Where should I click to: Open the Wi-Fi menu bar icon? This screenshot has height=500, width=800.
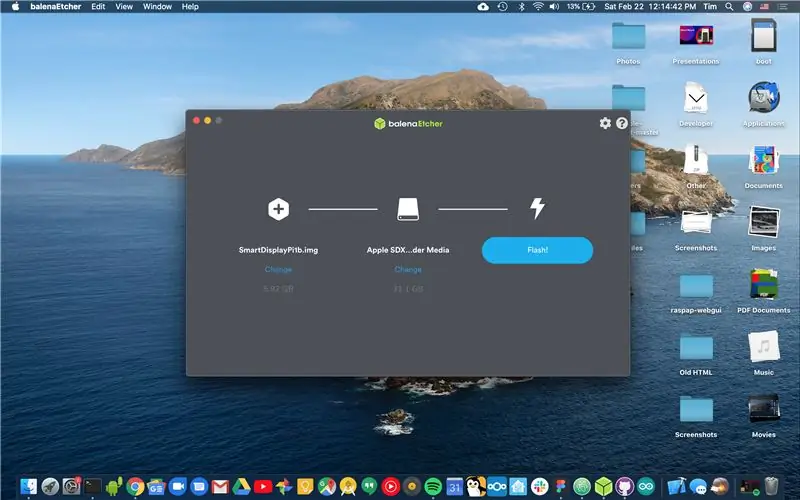[x=538, y=7]
